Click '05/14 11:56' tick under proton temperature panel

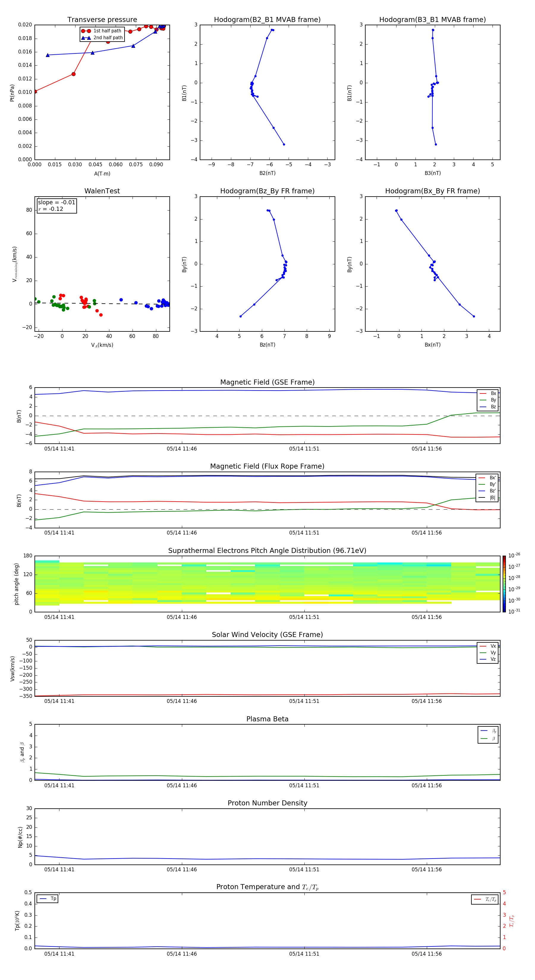pos(427,954)
